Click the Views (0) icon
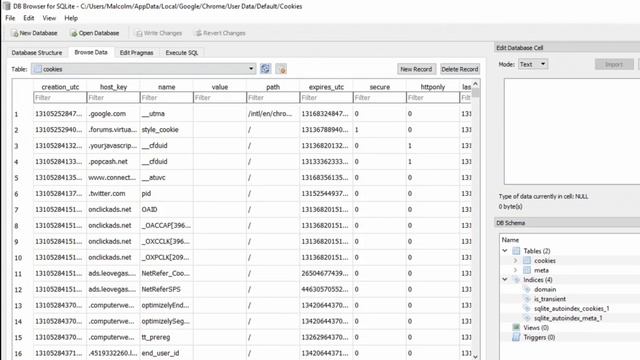Viewport: 640px width, 360px height. (x=516, y=327)
